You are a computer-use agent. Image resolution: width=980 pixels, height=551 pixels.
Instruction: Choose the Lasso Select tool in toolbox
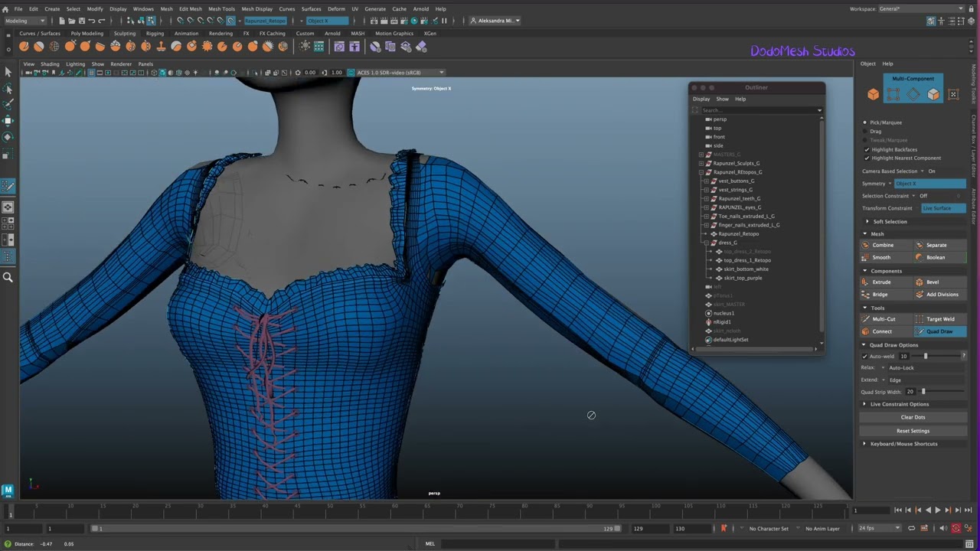click(8, 88)
